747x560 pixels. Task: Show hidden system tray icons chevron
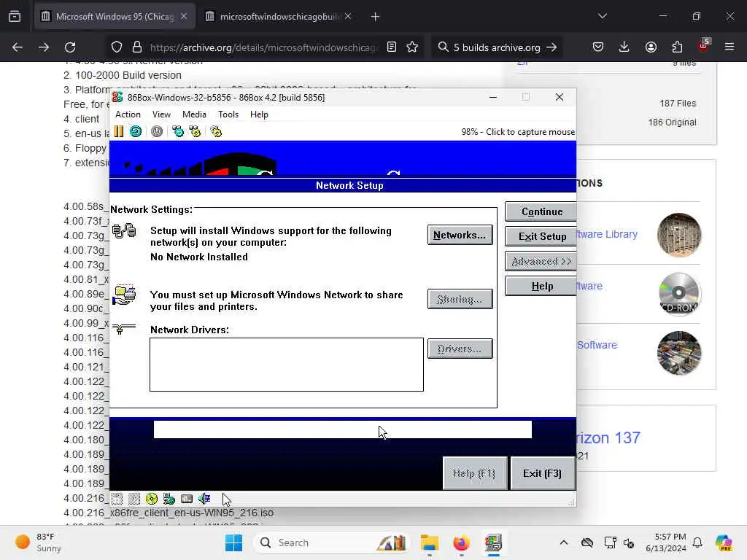coord(564,542)
